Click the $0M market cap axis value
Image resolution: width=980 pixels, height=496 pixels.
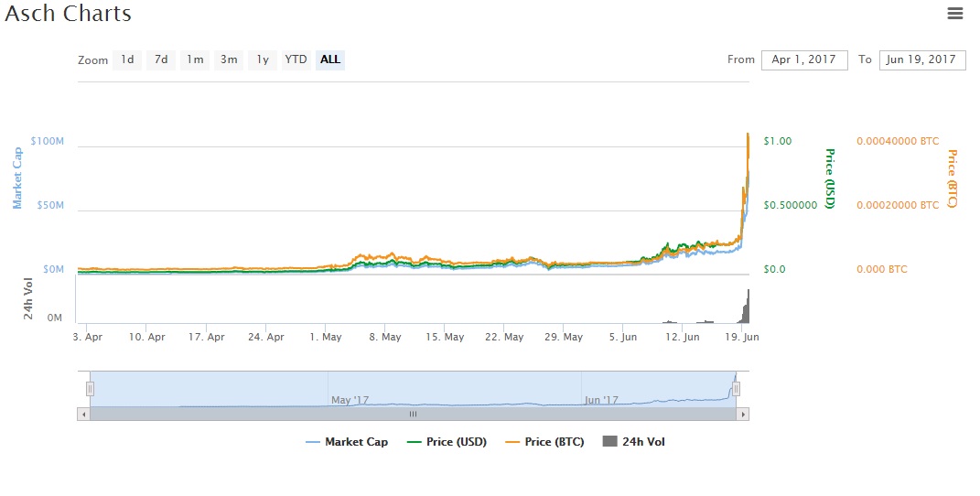coord(54,269)
